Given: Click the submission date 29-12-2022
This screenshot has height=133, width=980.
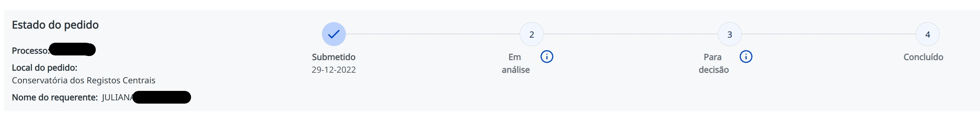Looking at the screenshot, I should 334,70.
